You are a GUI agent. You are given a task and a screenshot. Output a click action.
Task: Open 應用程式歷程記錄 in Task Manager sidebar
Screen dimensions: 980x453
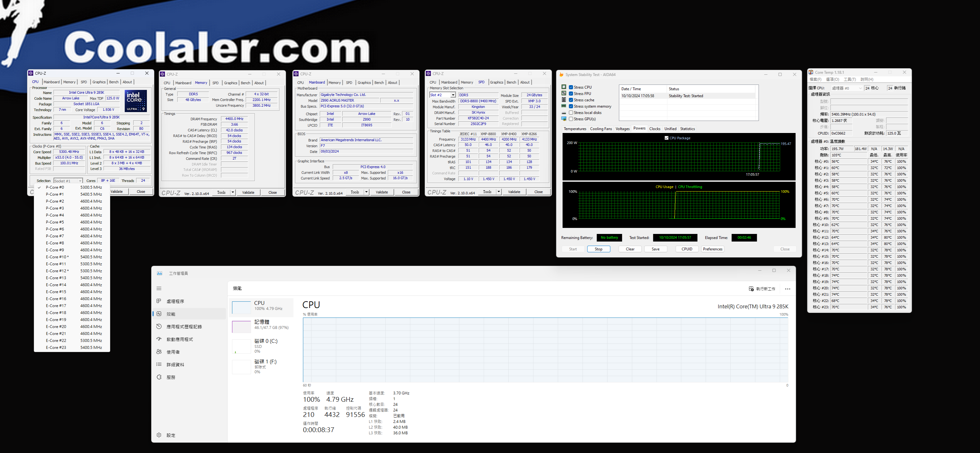(x=189, y=326)
